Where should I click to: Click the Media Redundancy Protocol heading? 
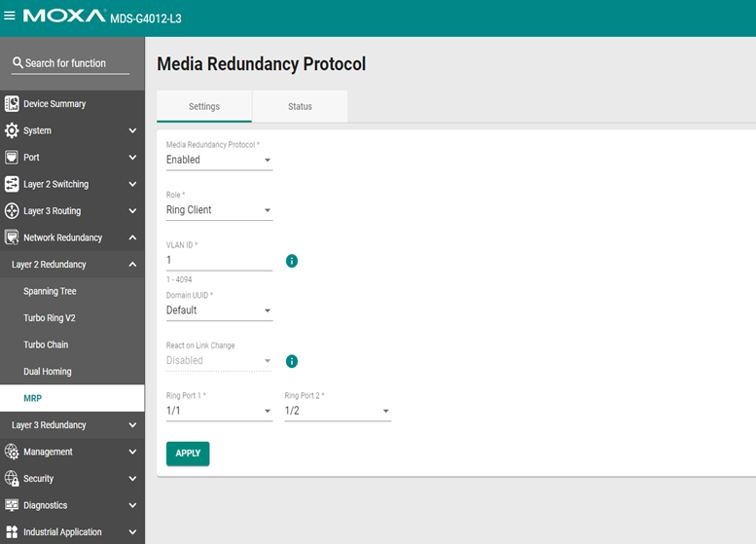pos(262,63)
